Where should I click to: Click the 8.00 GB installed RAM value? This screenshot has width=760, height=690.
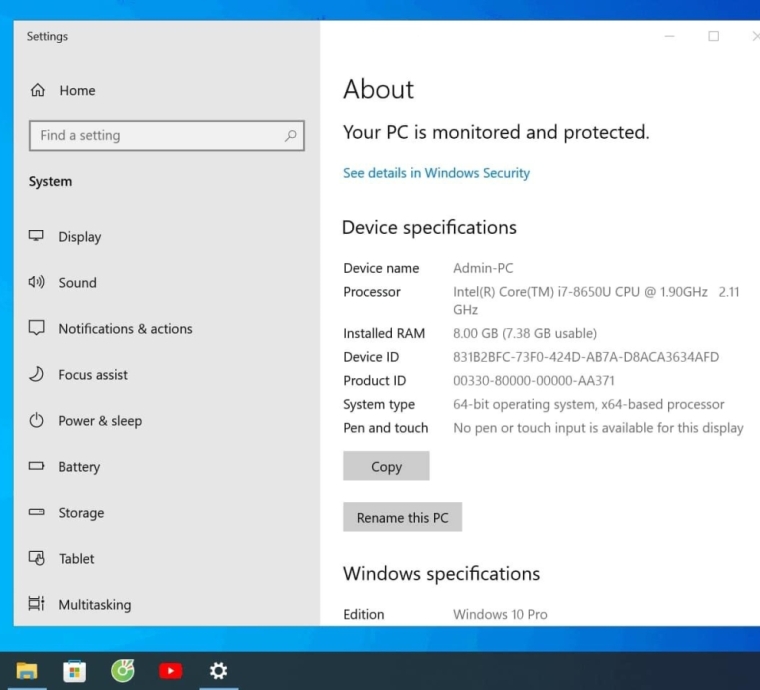pyautogui.click(x=525, y=333)
